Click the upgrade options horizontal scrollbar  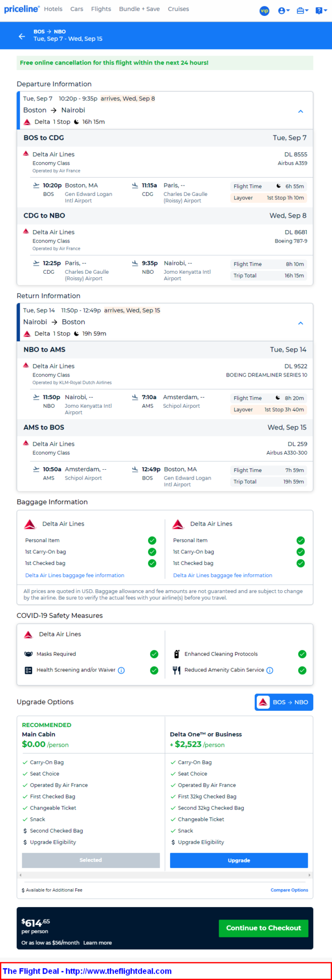coord(165,875)
